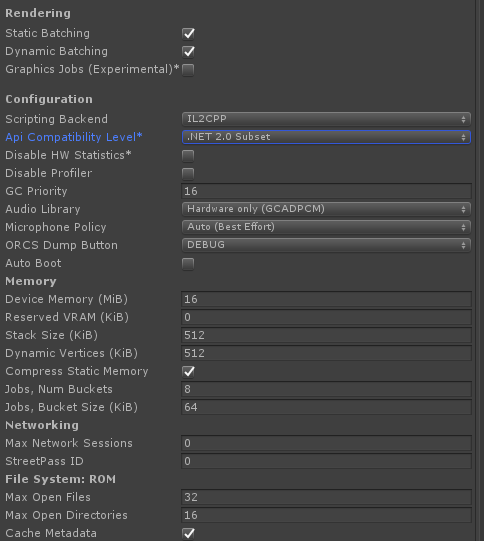Viewport: 484px width, 541px height.
Task: Click the Scripting Backend label
Action: point(57,119)
